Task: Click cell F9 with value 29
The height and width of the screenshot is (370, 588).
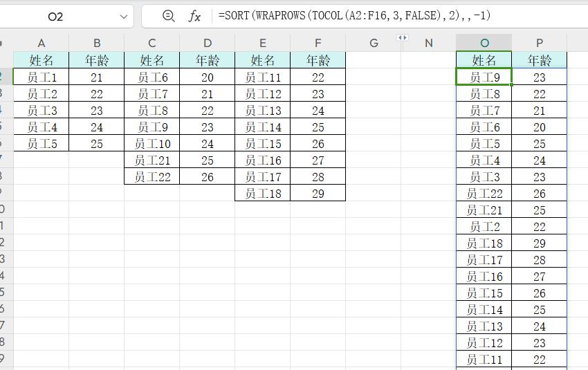Action: 318,193
